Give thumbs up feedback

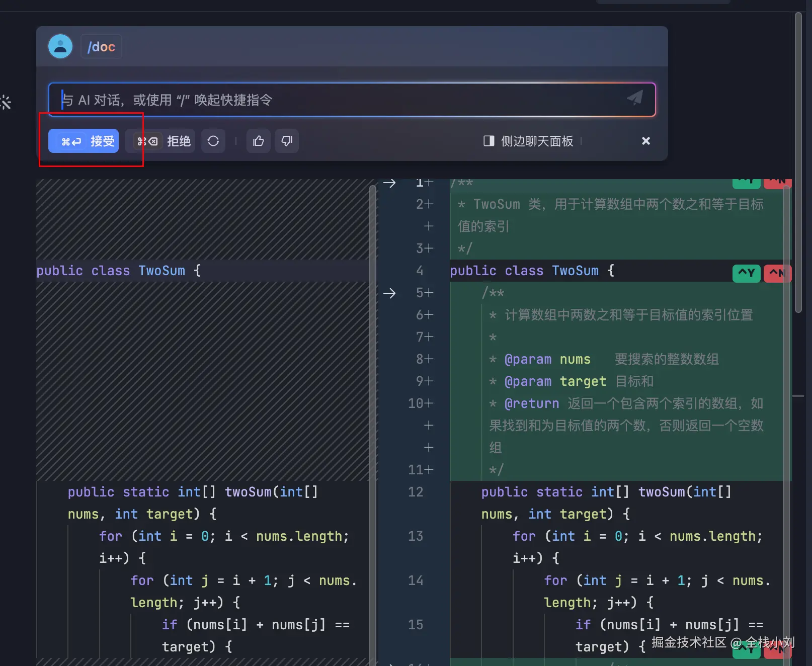[259, 141]
